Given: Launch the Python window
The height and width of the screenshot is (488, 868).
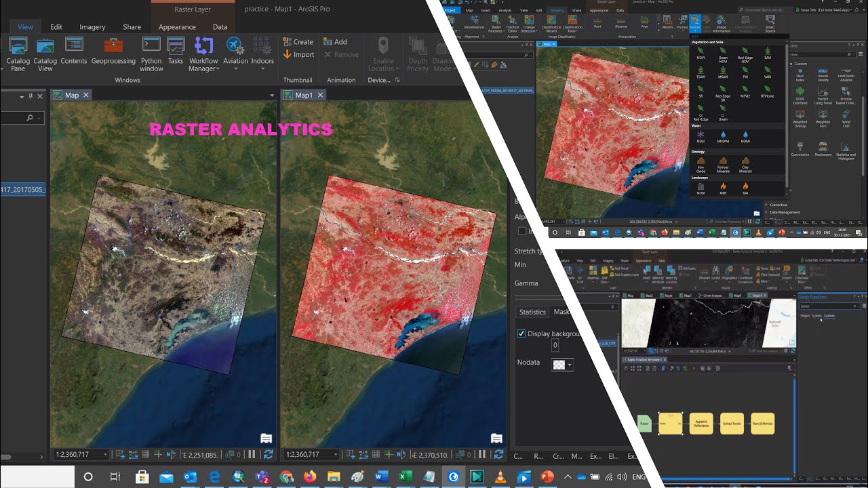Looking at the screenshot, I should 151,54.
